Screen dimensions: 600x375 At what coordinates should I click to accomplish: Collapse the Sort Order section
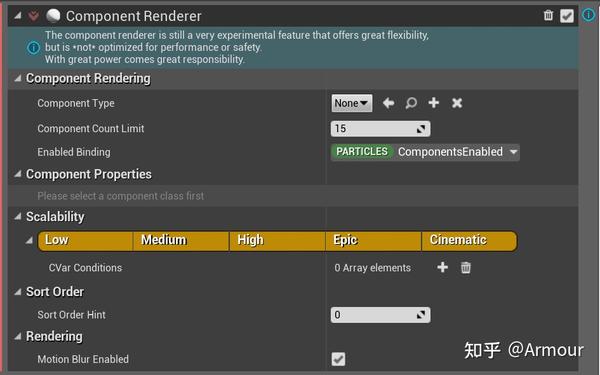click(18, 292)
